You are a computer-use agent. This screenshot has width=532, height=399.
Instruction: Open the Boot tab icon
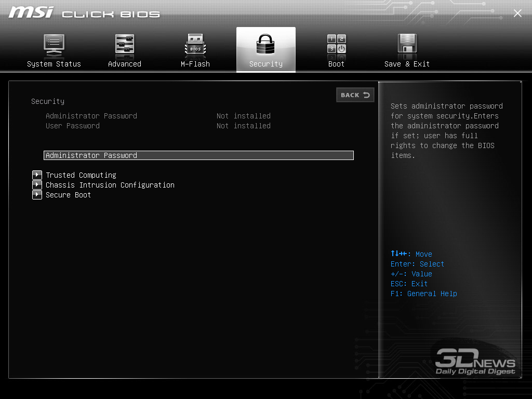tap(336, 45)
